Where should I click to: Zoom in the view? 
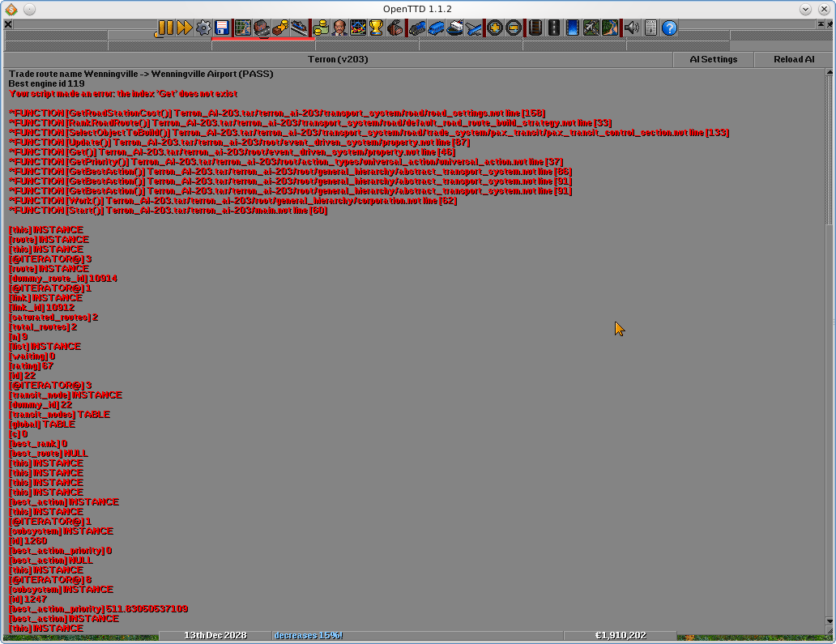pyautogui.click(x=494, y=28)
